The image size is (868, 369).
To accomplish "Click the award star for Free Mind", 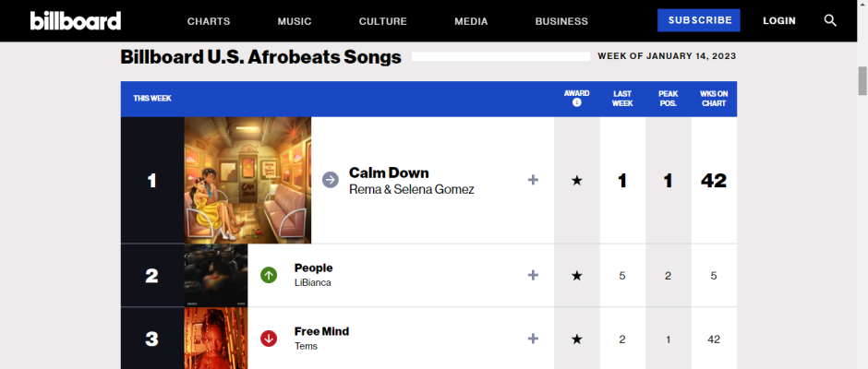I will coord(577,339).
